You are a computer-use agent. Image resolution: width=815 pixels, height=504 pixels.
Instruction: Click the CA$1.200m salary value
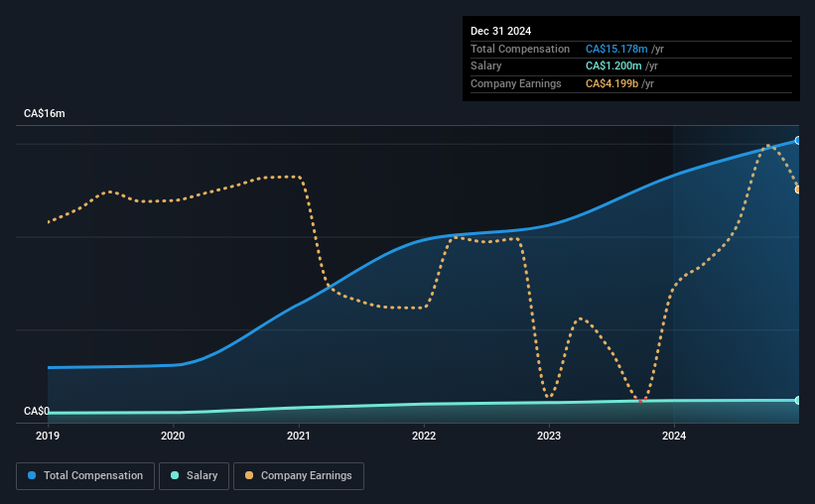(613, 66)
